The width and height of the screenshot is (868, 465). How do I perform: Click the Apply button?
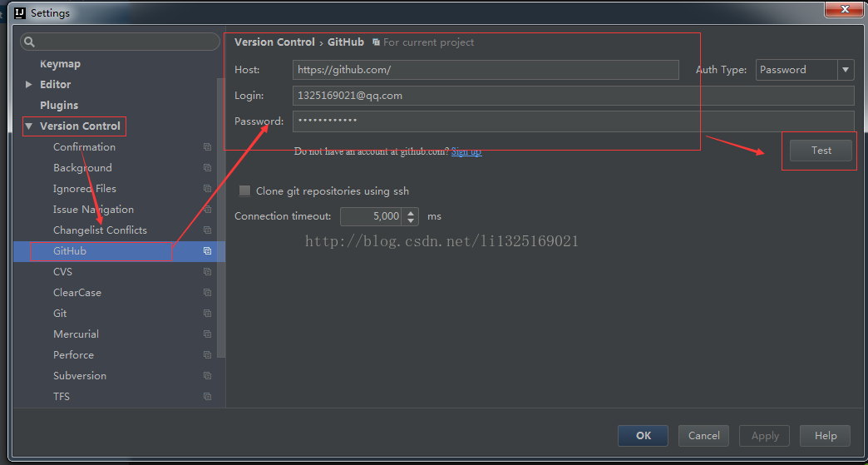click(x=765, y=436)
